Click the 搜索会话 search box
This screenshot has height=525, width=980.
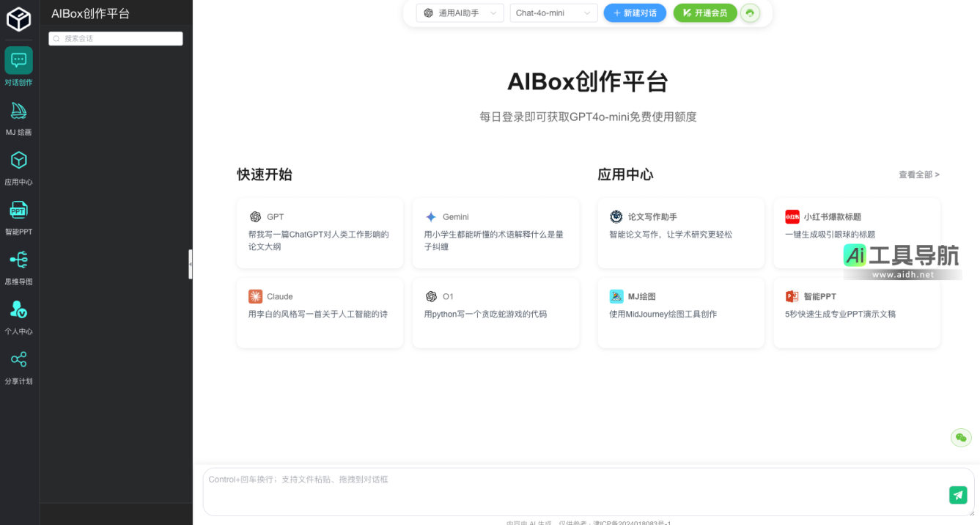115,38
